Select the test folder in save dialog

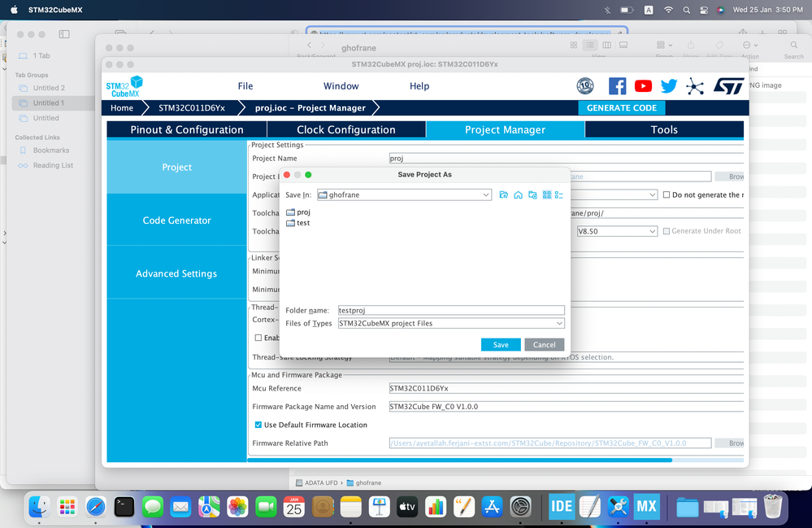[297, 223]
